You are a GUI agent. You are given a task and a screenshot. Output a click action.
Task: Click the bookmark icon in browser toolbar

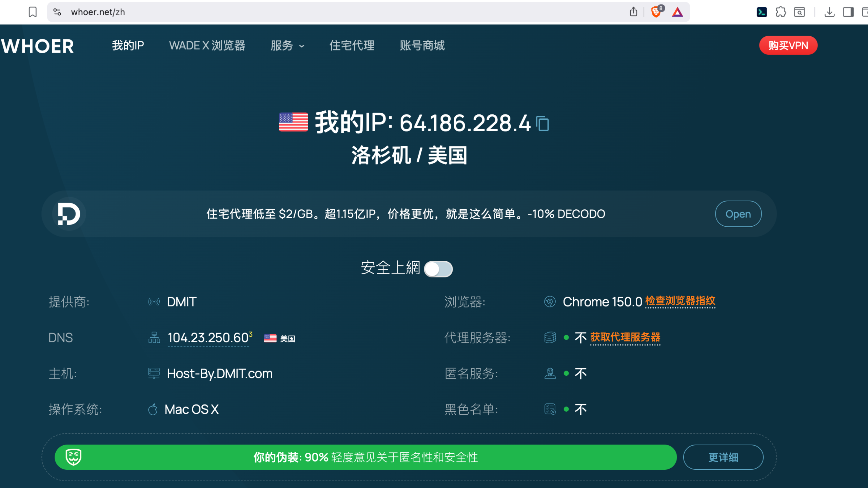[33, 12]
